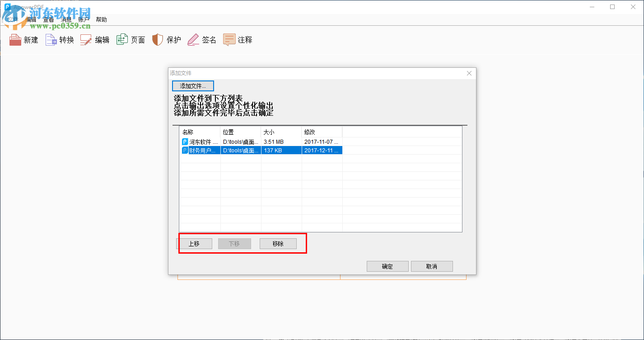Open the 页面 (Pages) tool
The width and height of the screenshot is (644, 340).
click(131, 40)
